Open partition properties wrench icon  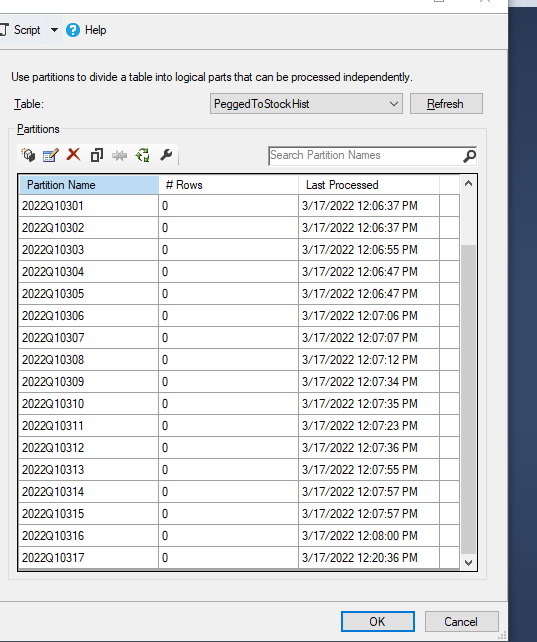[166, 155]
